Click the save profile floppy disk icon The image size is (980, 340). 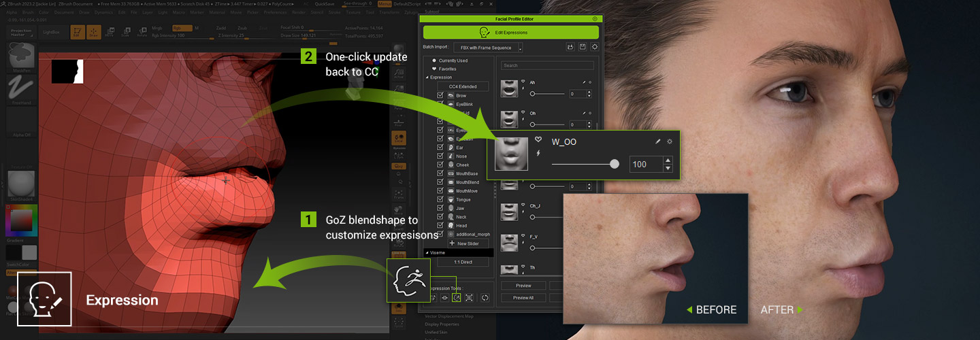(582, 47)
